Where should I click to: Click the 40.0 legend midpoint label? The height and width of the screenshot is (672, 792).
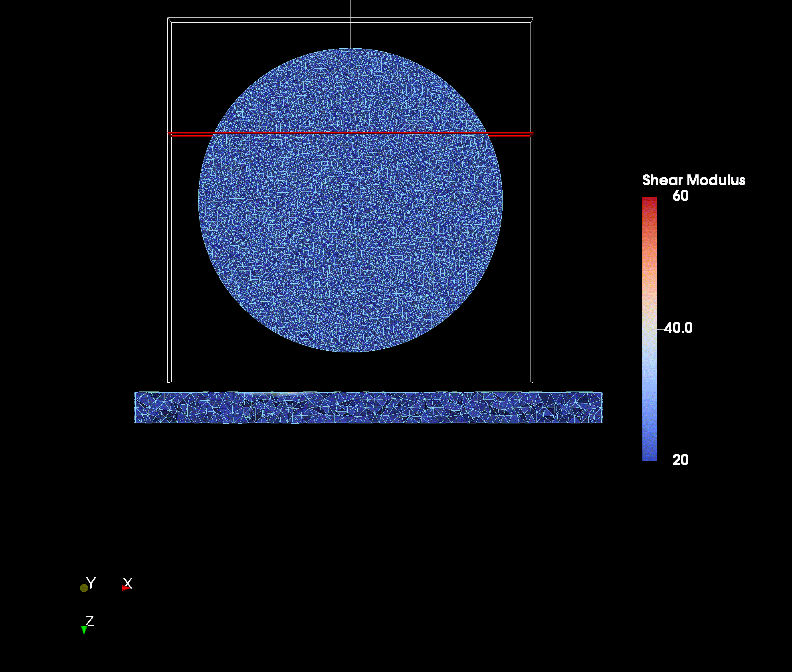(678, 328)
